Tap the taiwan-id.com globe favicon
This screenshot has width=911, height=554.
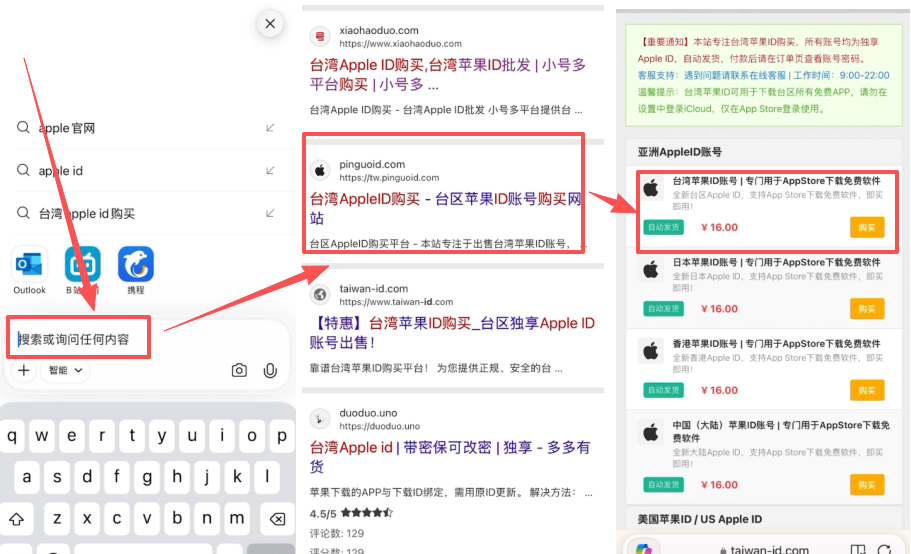(320, 295)
